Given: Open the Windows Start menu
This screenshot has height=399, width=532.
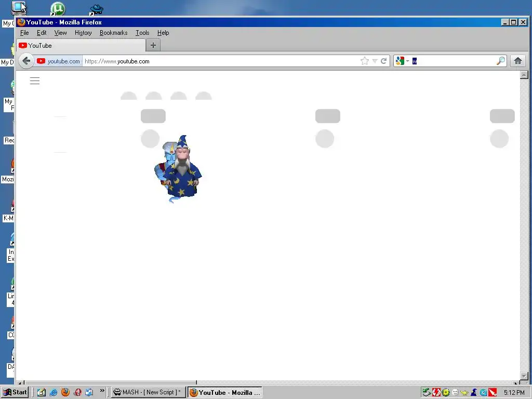Looking at the screenshot, I should click(x=15, y=392).
